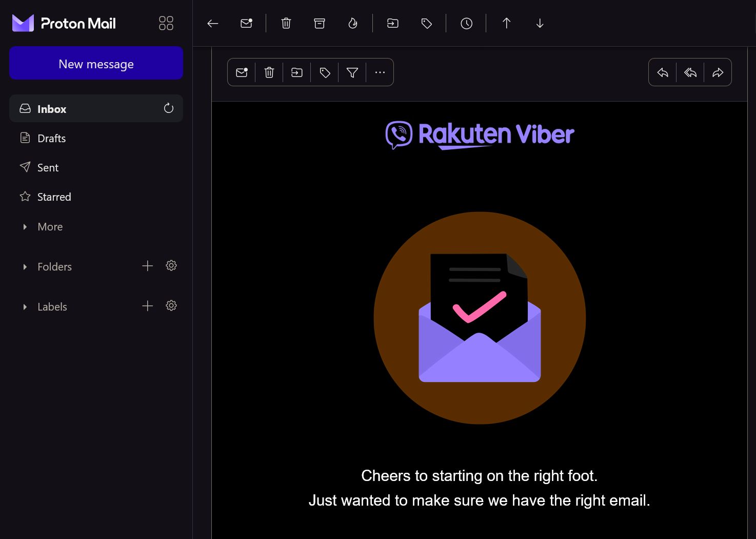The width and height of the screenshot is (756, 539).
Task: Click the Rakuten Viber logo in email
Action: point(480,135)
